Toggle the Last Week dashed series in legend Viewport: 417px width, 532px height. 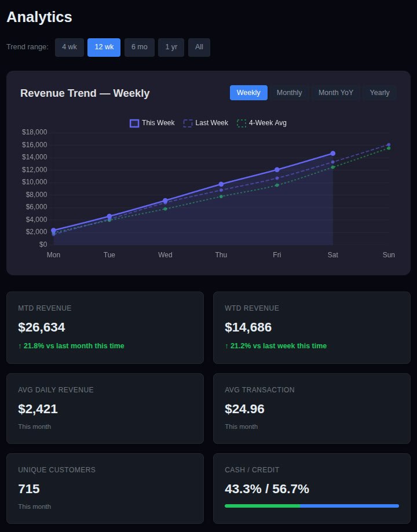(x=206, y=123)
